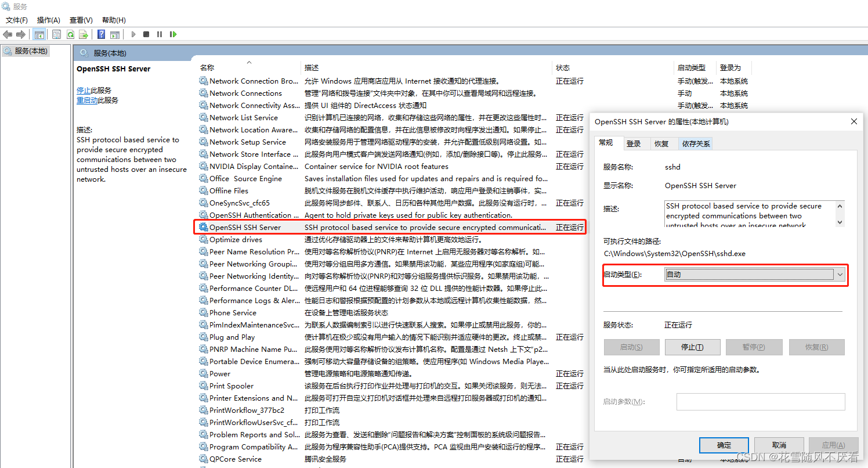This screenshot has height=468, width=868.
Task: Open the 查看(V) menu
Action: point(81,20)
